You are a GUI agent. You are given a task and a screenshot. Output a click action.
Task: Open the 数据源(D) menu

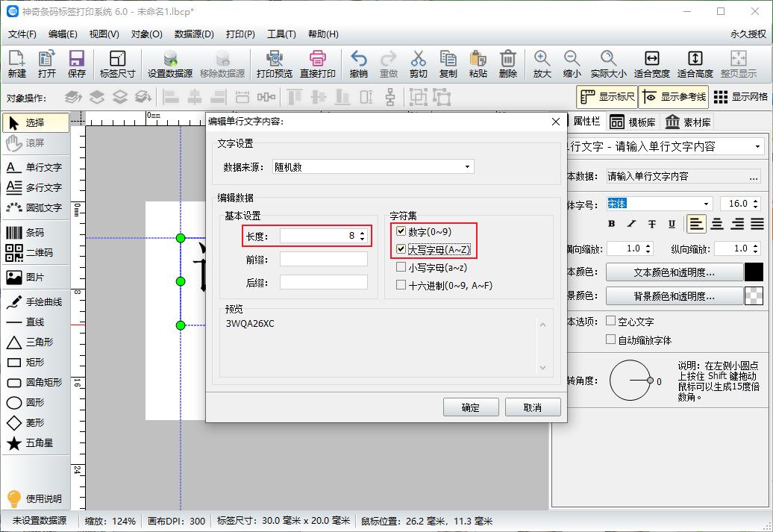(192, 34)
